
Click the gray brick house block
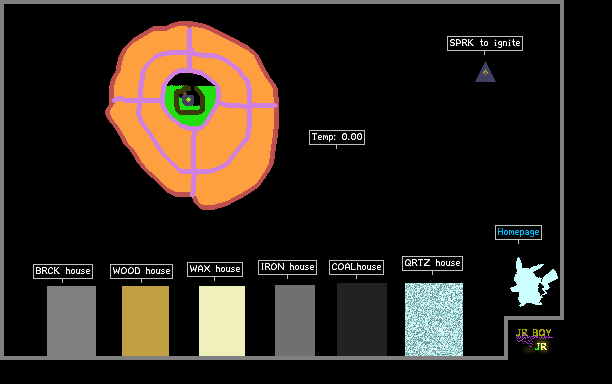pyautogui.click(x=71, y=321)
